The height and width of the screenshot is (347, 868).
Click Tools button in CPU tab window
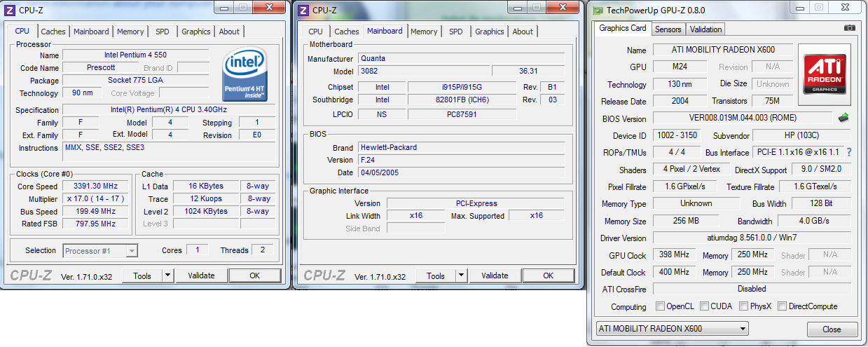[x=142, y=275]
